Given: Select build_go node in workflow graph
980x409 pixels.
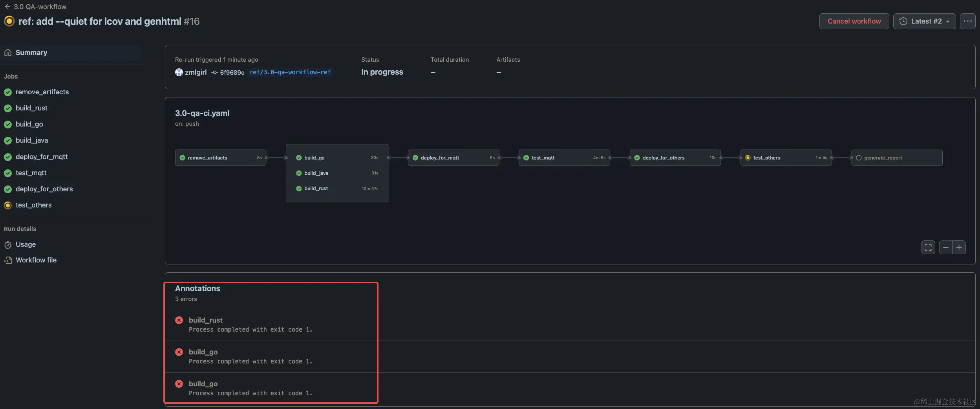Looking at the screenshot, I should point(337,158).
